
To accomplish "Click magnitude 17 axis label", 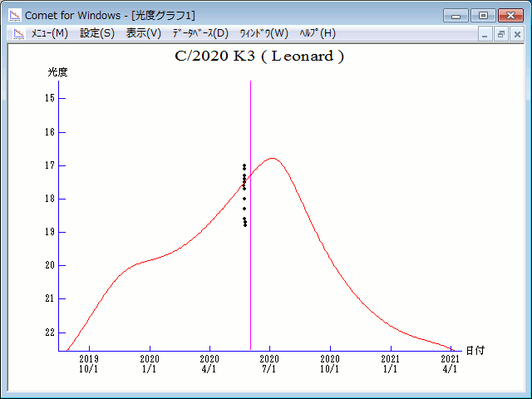I will point(50,165).
